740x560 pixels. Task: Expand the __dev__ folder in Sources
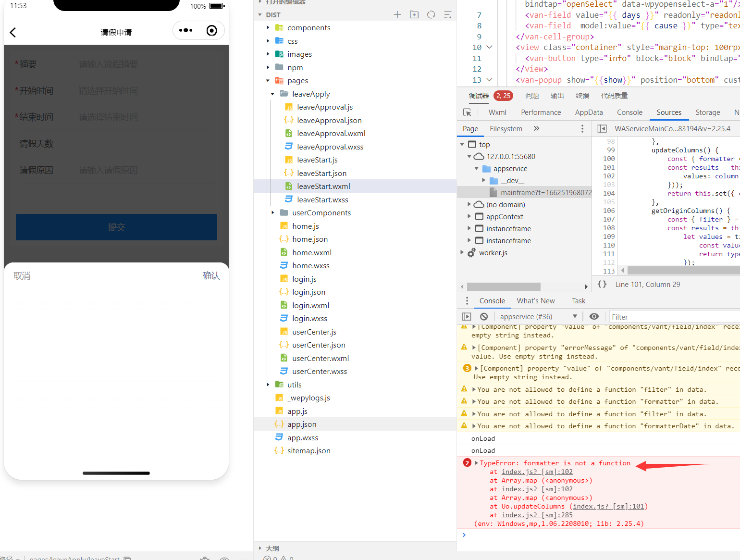pyautogui.click(x=484, y=180)
